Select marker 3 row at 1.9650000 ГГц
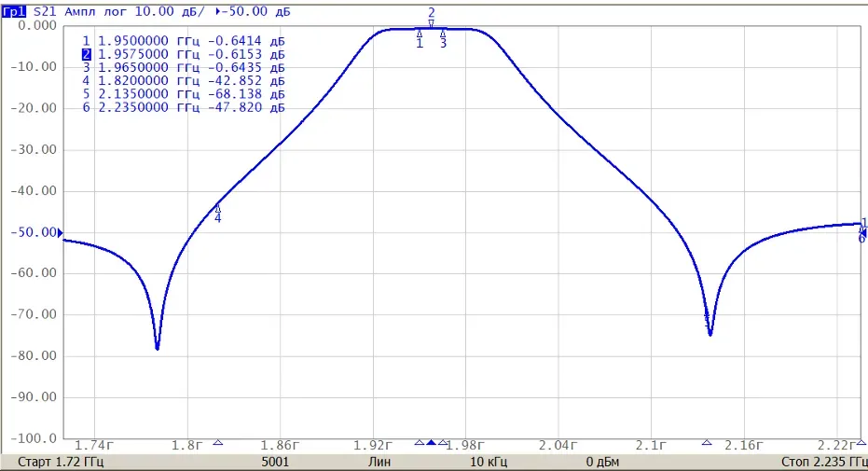This screenshot has height=471, width=868. [x=184, y=67]
